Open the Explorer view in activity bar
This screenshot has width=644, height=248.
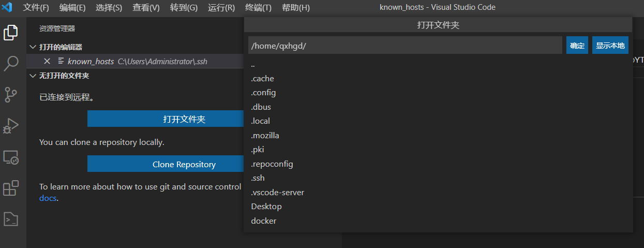[11, 33]
